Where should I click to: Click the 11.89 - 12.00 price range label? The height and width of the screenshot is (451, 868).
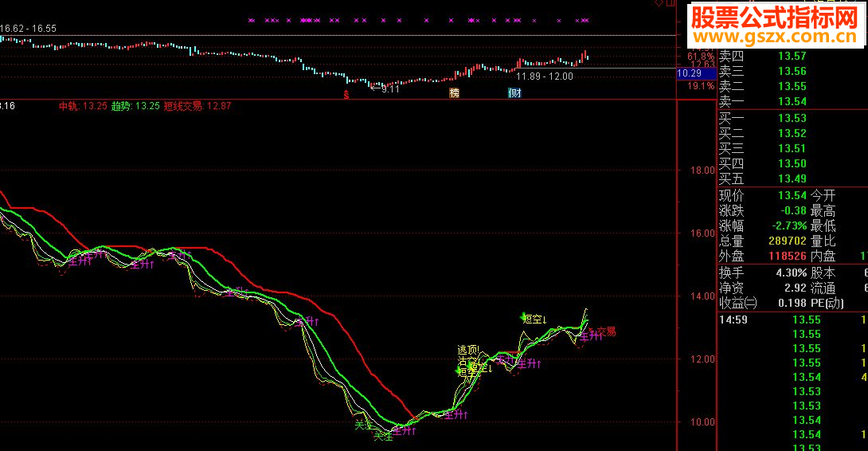545,76
